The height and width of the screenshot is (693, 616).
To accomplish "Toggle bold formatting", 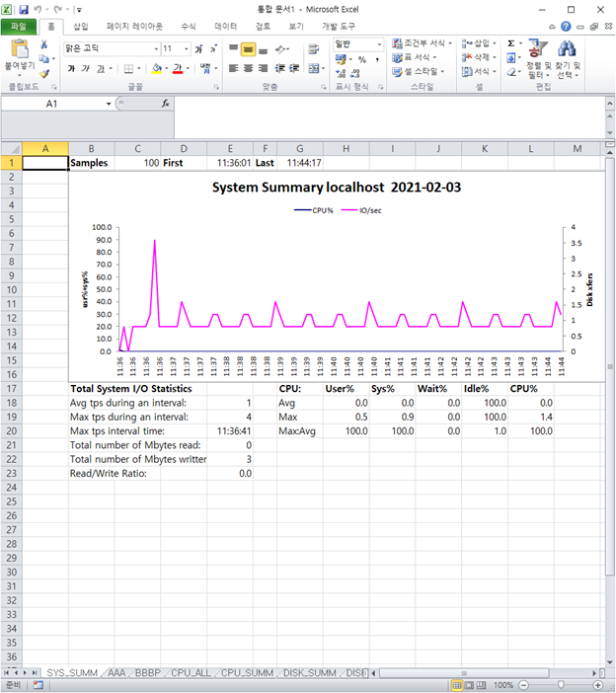I will (x=71, y=68).
